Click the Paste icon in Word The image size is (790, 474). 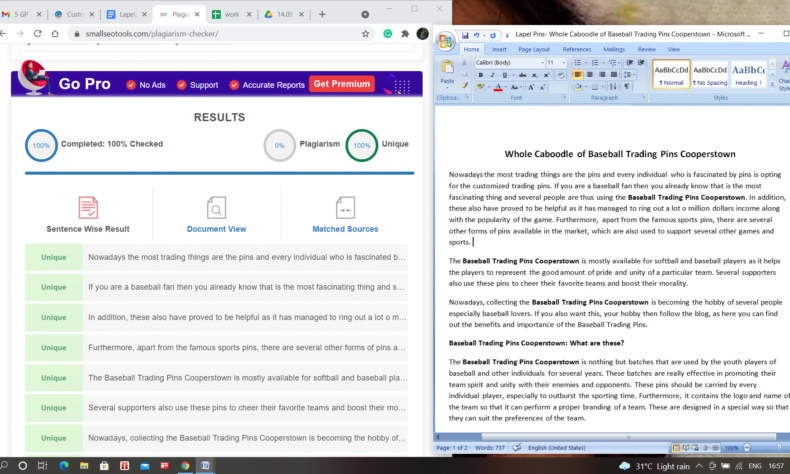click(447, 66)
